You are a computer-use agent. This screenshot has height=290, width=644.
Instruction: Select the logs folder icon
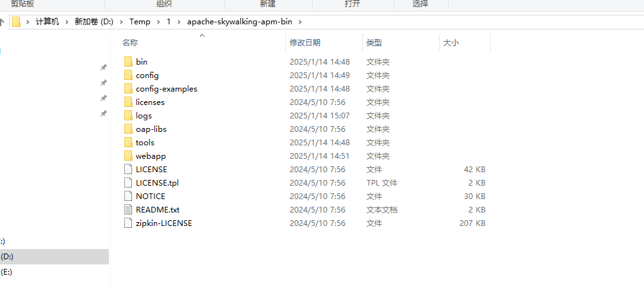[x=128, y=116]
